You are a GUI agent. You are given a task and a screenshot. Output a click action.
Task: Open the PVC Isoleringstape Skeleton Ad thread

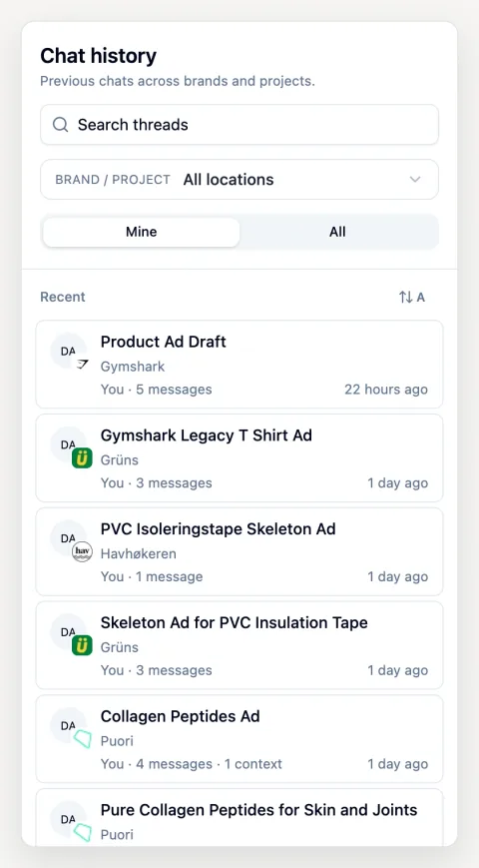click(x=239, y=551)
